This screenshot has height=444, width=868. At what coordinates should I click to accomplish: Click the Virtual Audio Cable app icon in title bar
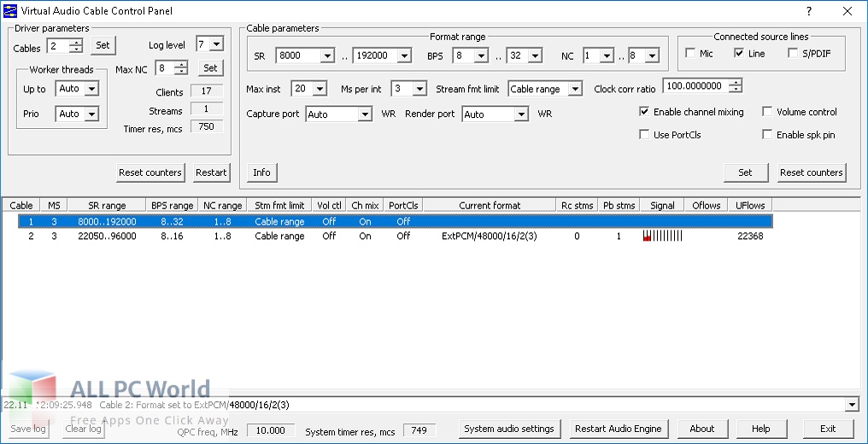10,10
